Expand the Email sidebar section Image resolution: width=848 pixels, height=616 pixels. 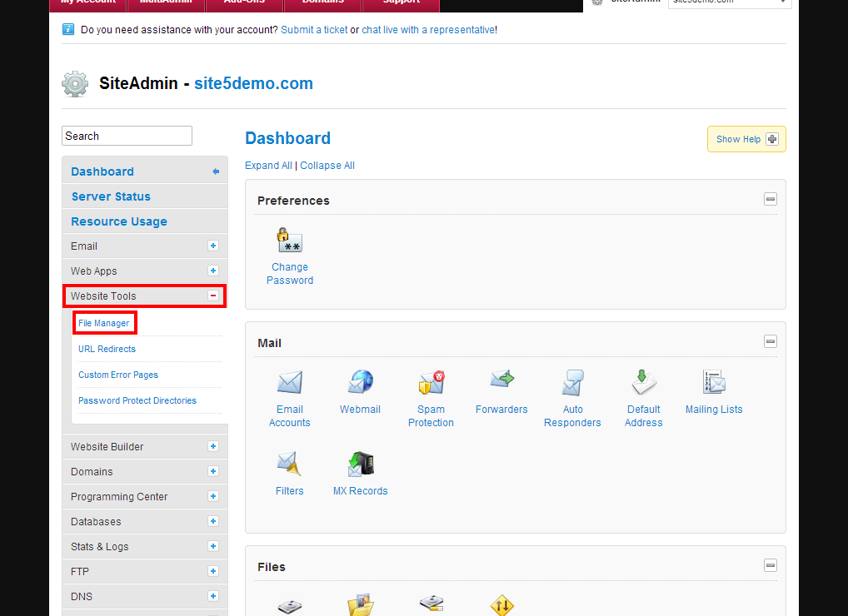pyautogui.click(x=213, y=246)
